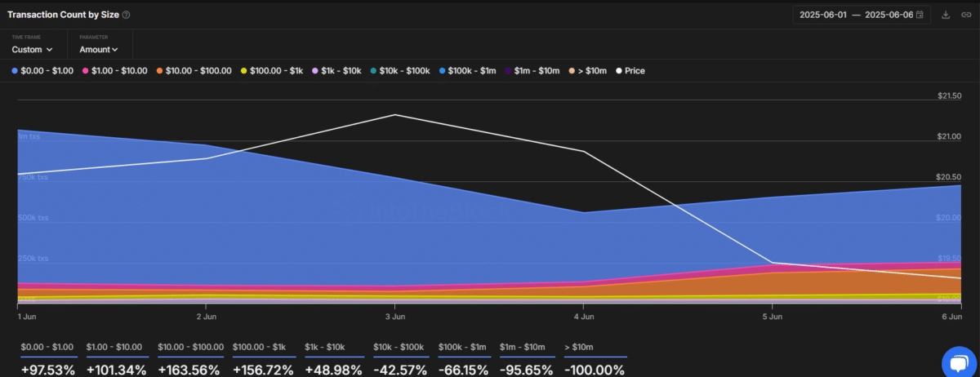This screenshot has width=980, height=377.
Task: Copy the chart link
Action: tap(965, 15)
